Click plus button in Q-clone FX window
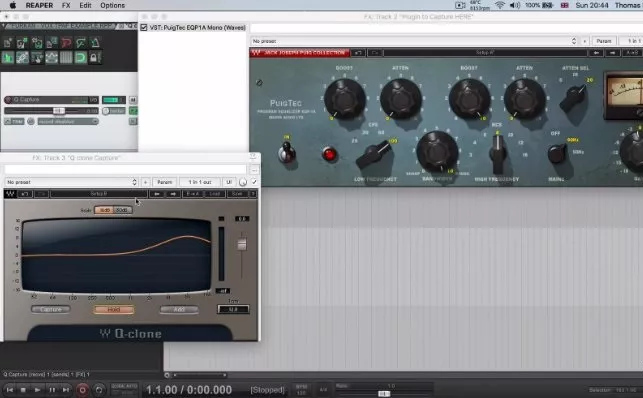The height and width of the screenshot is (398, 643). 145,182
